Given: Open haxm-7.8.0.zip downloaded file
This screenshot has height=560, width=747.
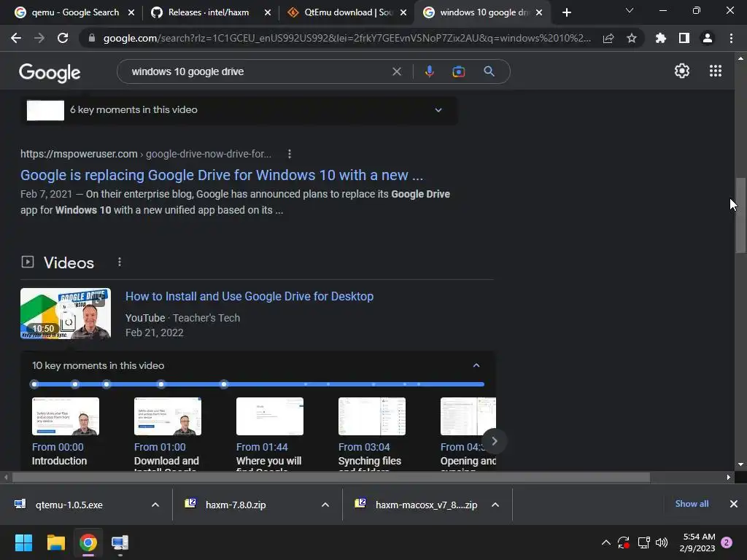Looking at the screenshot, I should point(236,505).
